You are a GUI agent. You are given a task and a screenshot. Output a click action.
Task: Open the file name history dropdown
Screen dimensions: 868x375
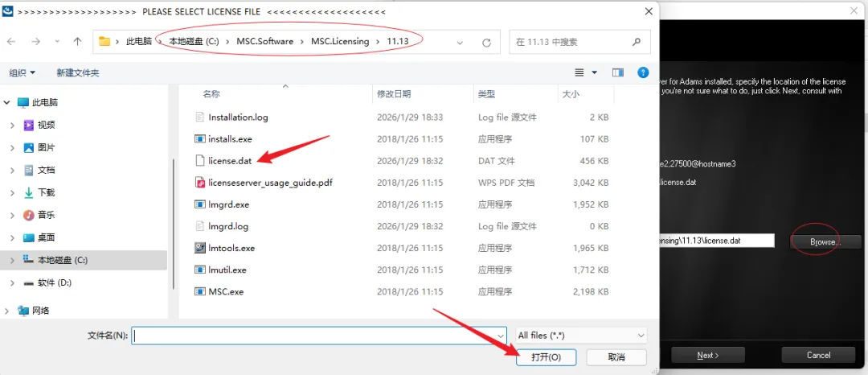tap(502, 335)
